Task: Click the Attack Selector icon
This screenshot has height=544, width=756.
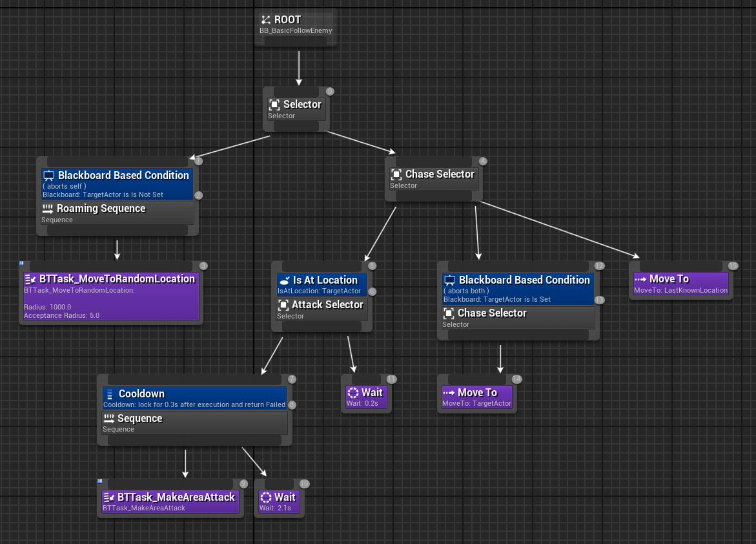Action: [x=283, y=305]
